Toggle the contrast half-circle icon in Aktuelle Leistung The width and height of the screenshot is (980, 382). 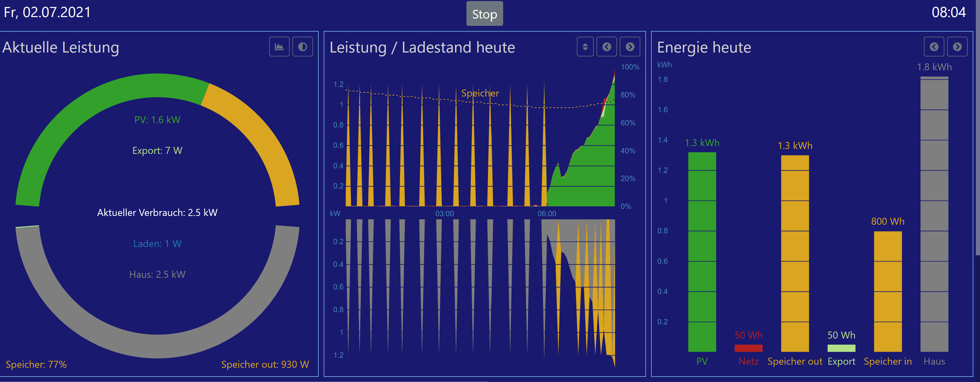coord(303,47)
